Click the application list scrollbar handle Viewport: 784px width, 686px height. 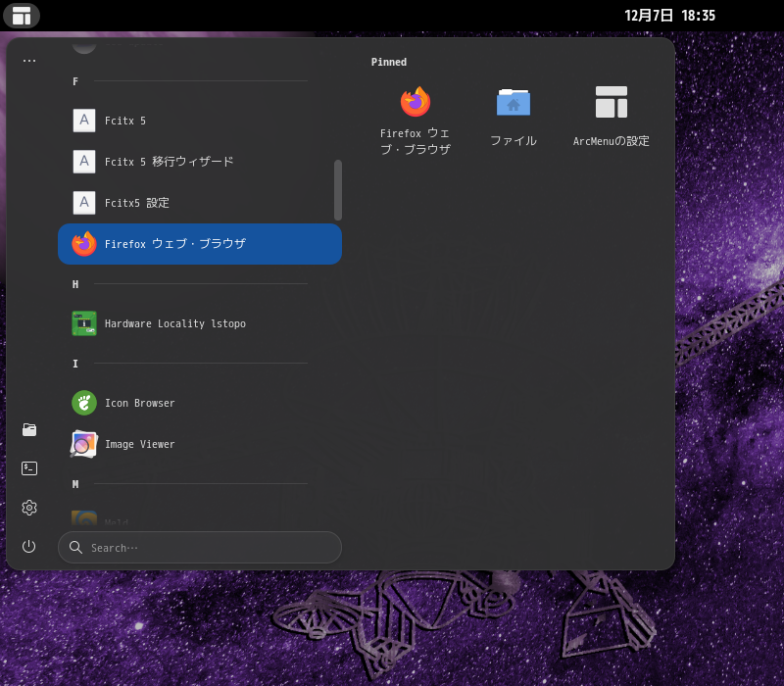338,190
